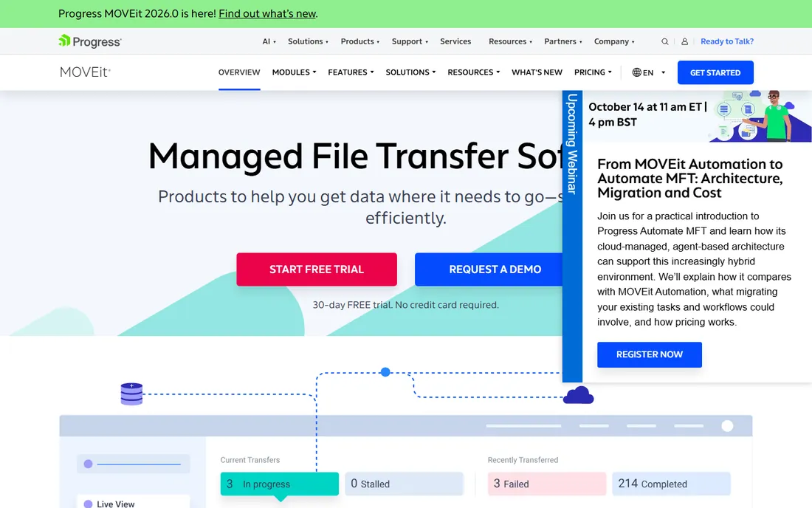
Task: Open the search magnifier icon
Action: click(665, 41)
